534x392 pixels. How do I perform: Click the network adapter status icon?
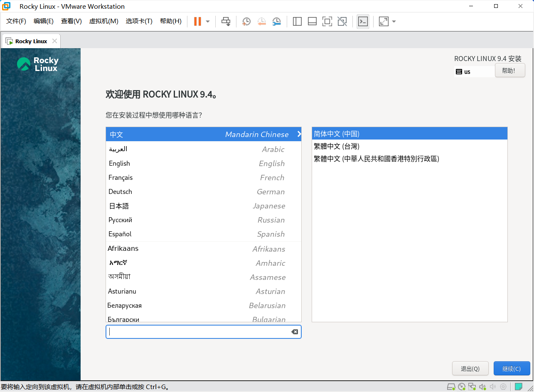[x=472, y=387]
